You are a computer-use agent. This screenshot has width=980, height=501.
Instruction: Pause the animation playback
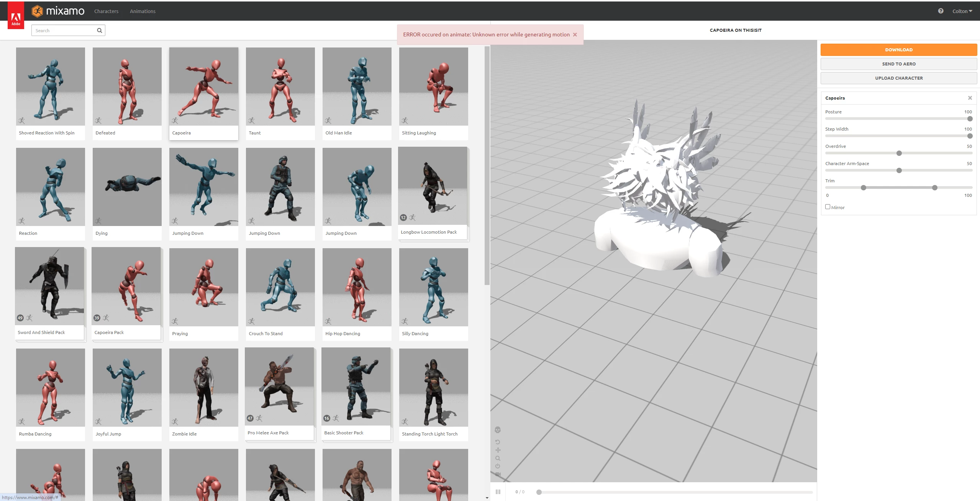[498, 492]
